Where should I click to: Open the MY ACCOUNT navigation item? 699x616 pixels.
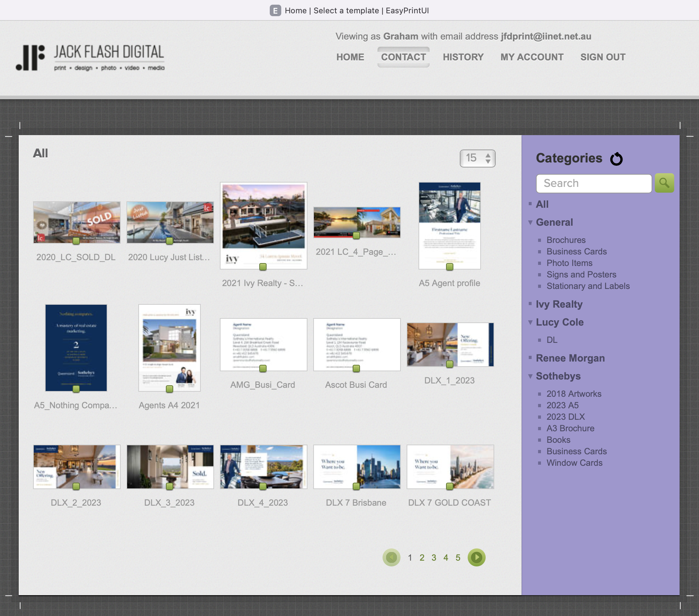532,57
